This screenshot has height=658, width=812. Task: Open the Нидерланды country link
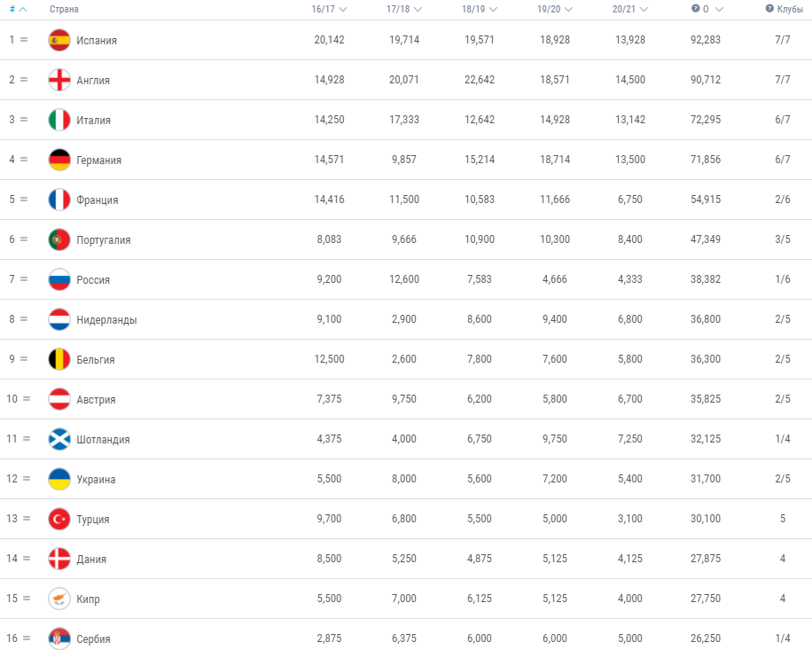point(106,320)
